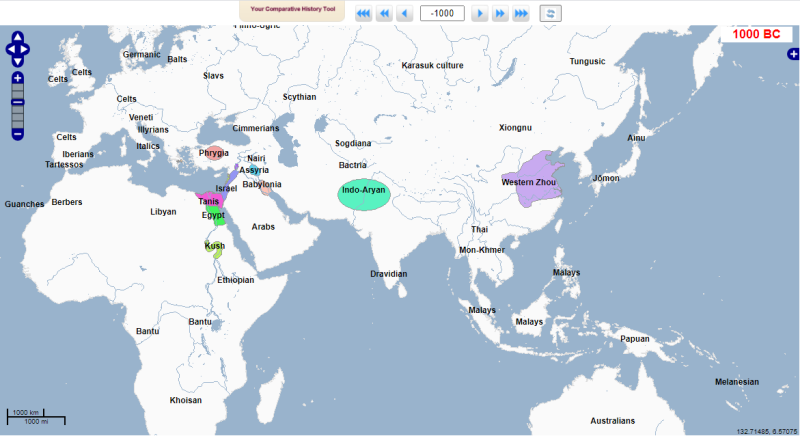The image size is (800, 436).
Task: Jump back with the triple-arrow rewind button
Action: click(x=363, y=13)
